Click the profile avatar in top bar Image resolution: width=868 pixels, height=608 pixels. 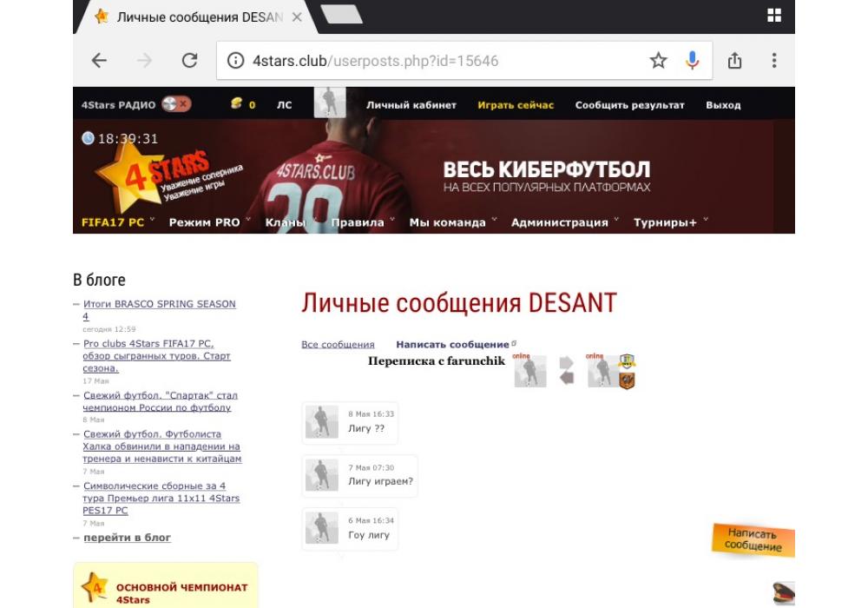tap(330, 102)
